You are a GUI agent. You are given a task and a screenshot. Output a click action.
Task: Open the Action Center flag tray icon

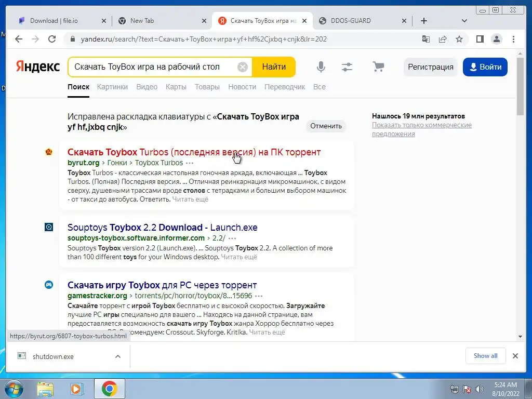click(467, 389)
